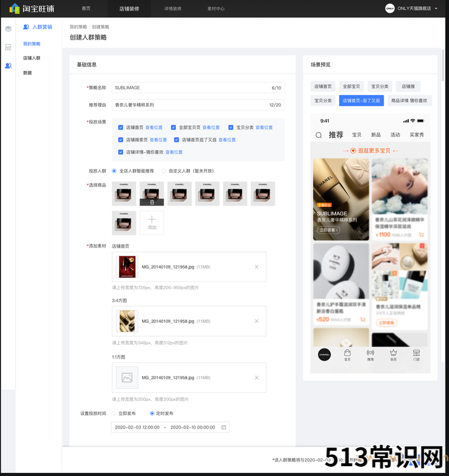Switch preview to 全部宝贝 scene tab
The height and width of the screenshot is (476, 449).
coord(351,86)
